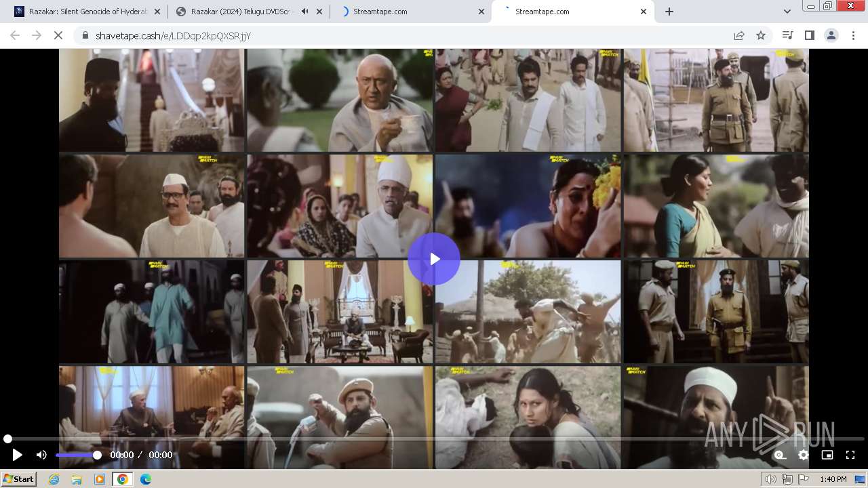This screenshot has height=488, width=868.
Task: Minimize the Chrome window
Action: click(811, 6)
